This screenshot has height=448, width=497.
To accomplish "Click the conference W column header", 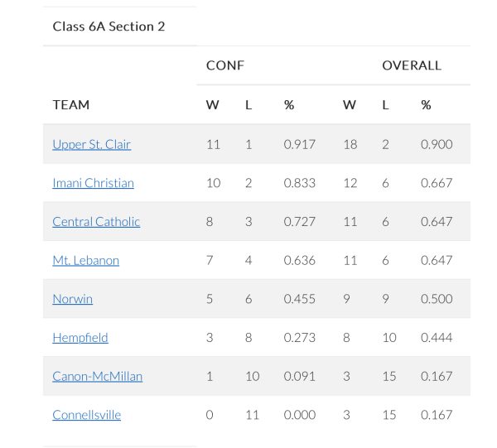I will (212, 105).
